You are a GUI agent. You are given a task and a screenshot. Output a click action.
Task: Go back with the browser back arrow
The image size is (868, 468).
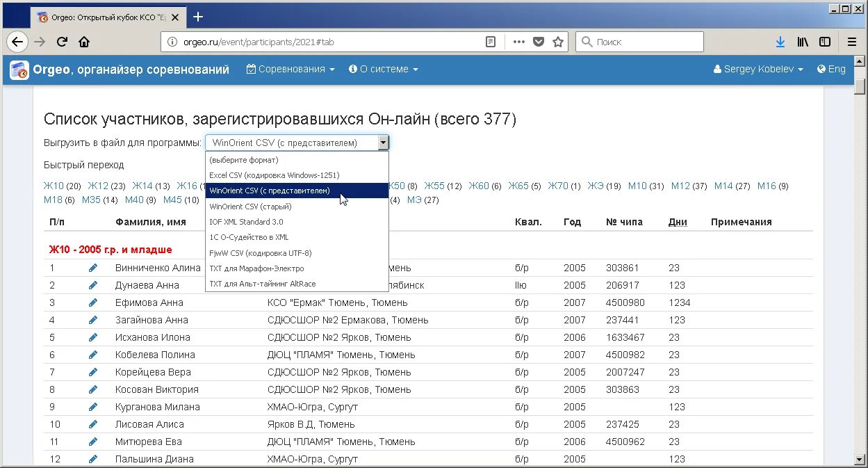click(17, 42)
